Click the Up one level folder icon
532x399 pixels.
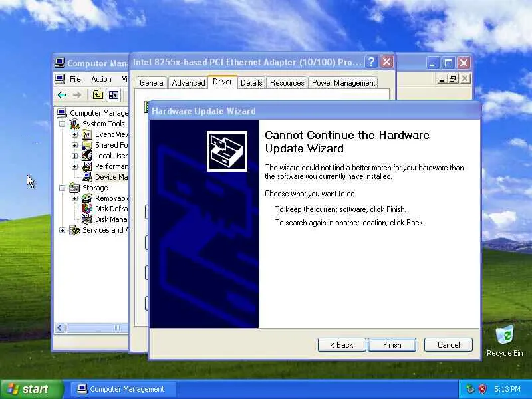coord(98,95)
